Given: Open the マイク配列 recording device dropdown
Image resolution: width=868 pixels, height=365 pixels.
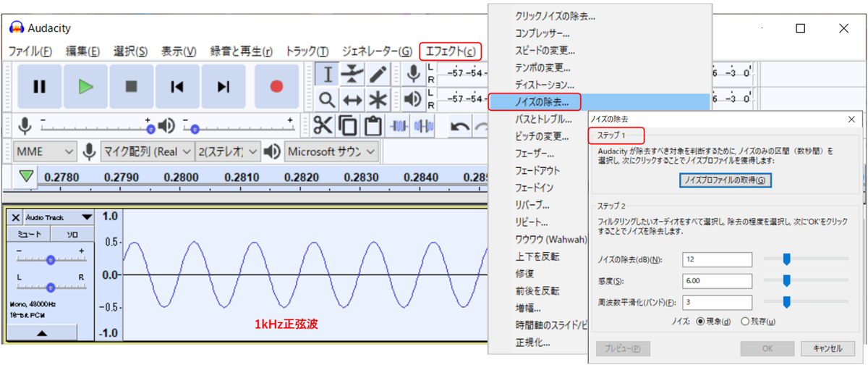Looking at the screenshot, I should click(147, 151).
